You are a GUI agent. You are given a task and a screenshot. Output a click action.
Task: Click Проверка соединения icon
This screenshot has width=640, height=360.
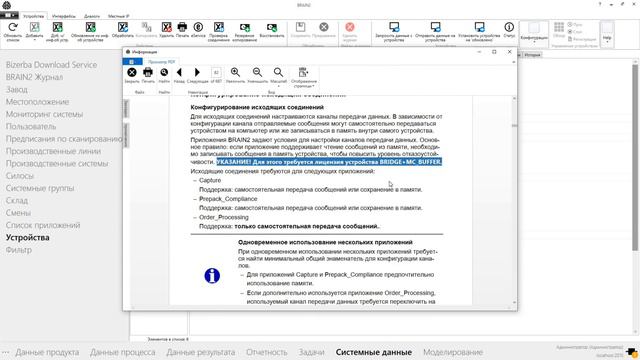[x=219, y=27]
